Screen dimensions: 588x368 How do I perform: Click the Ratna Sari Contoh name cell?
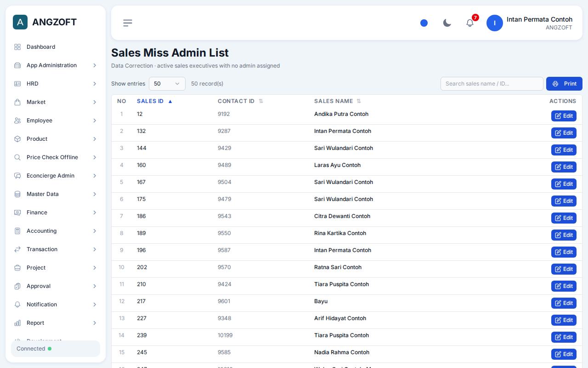point(338,267)
